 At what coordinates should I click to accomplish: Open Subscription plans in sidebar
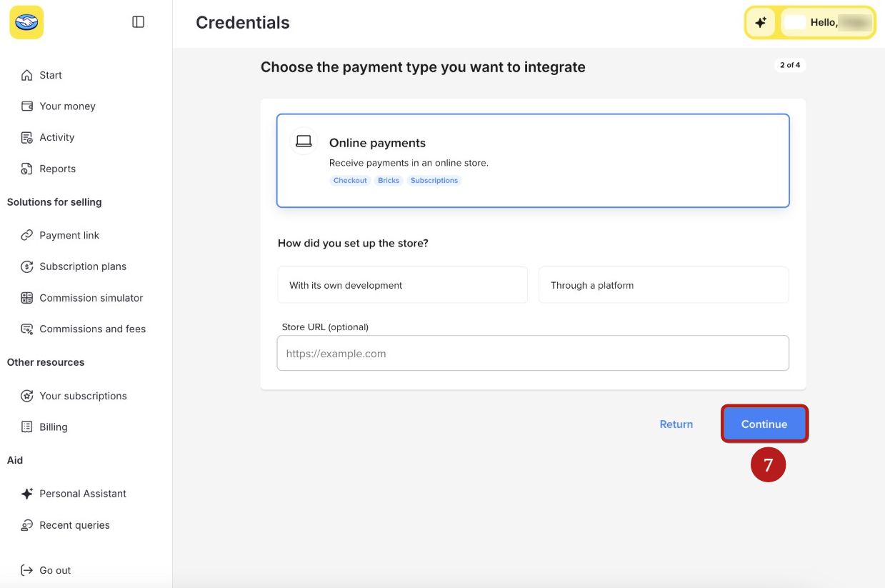(83, 266)
